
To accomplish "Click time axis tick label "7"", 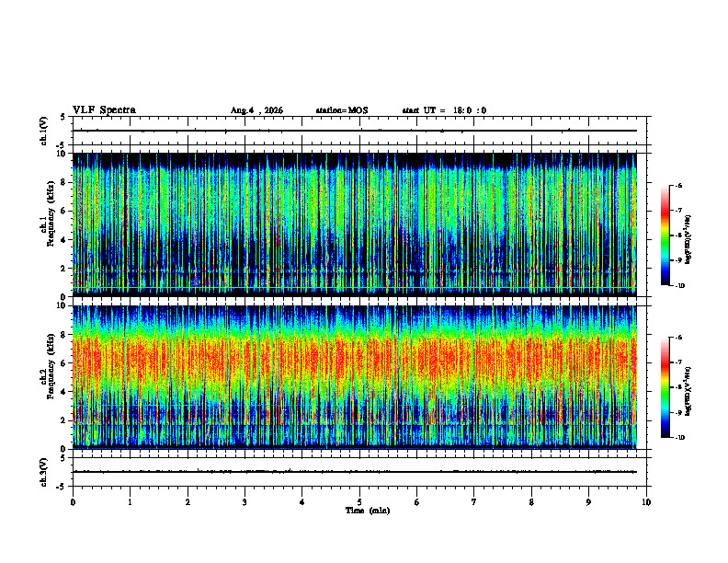I will [x=474, y=502].
